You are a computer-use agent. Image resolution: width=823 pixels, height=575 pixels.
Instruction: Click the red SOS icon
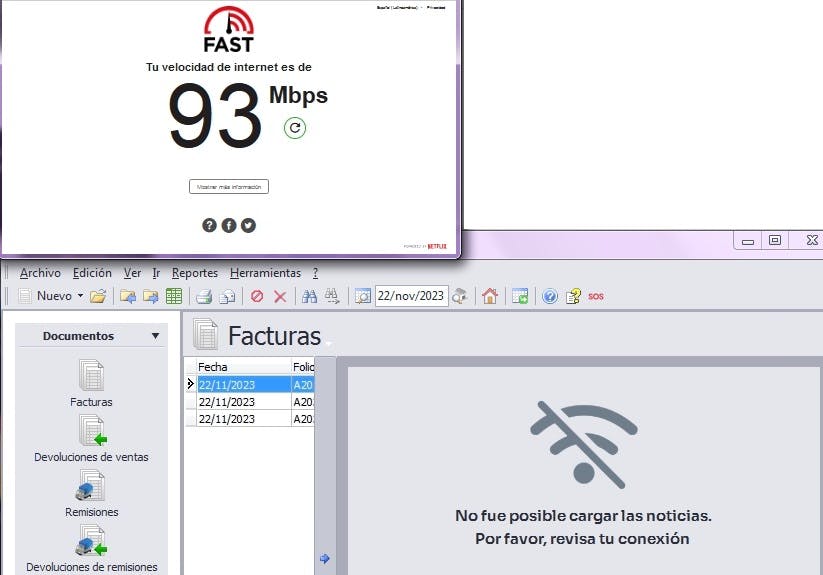596,296
